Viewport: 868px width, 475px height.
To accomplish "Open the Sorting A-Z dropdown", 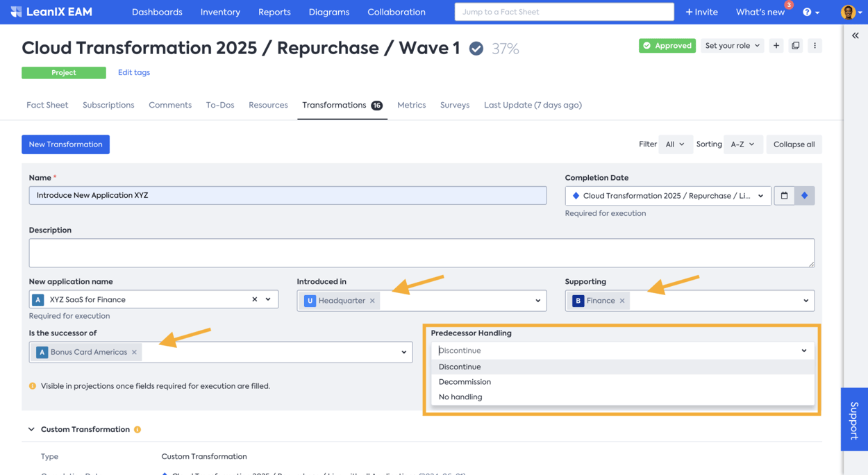I will pyautogui.click(x=742, y=144).
